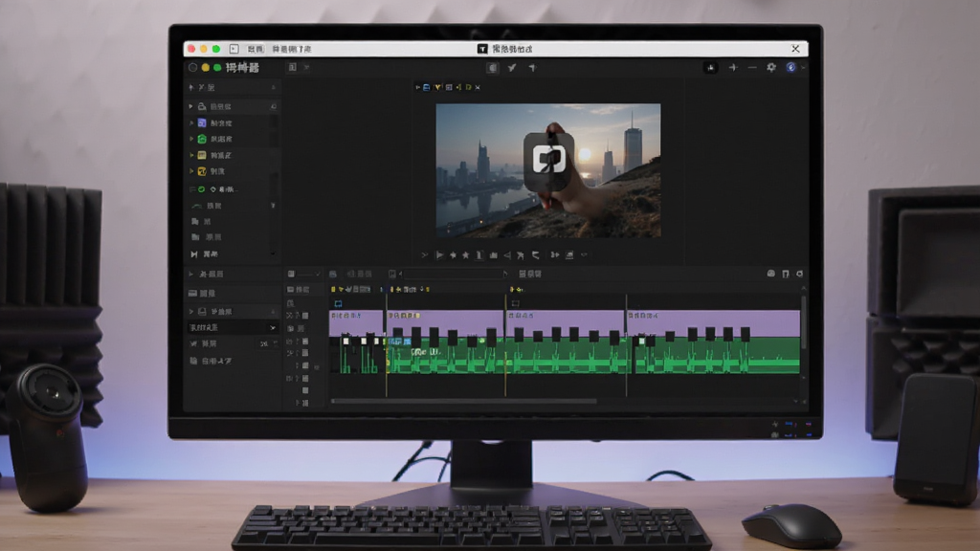Toggle the green circle checkmark in sidebar
This screenshot has height=551, width=980.
(201, 188)
